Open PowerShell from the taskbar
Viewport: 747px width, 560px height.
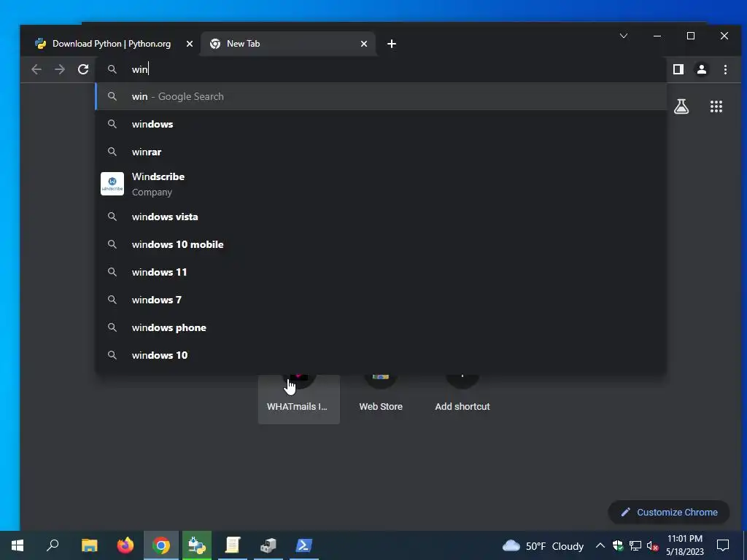point(304,545)
